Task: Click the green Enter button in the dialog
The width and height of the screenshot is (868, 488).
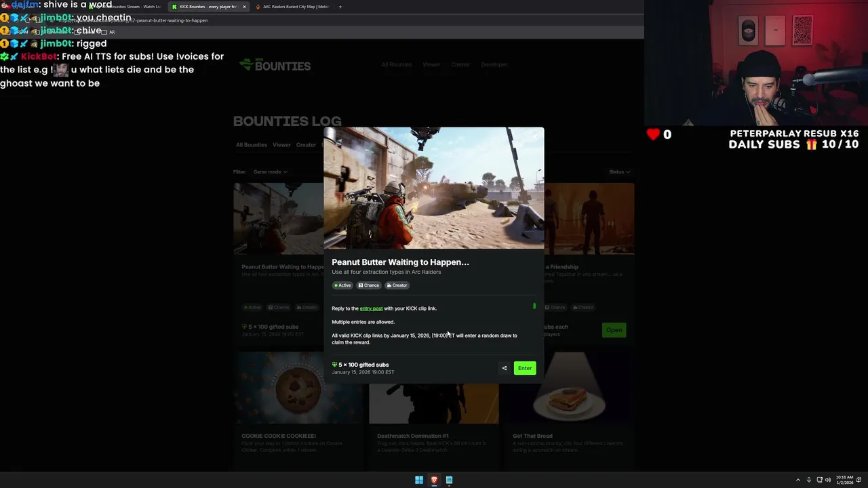Action: 525,368
